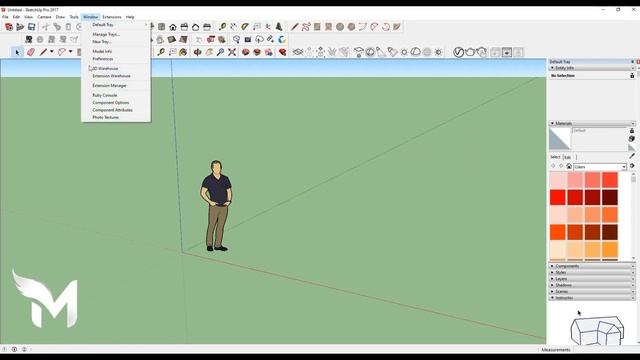This screenshot has width=640, height=360.
Task: Open the Line tool dropdown arrow
Action: click(51, 52)
